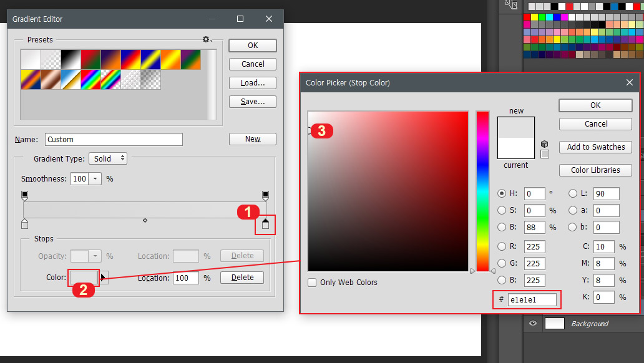Image resolution: width=644 pixels, height=363 pixels.
Task: Select the Foreground to Background gradient preset
Action: [31, 59]
